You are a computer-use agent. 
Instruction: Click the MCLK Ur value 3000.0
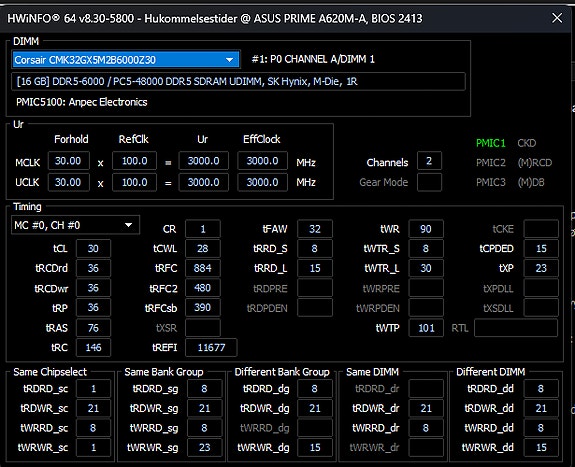[204, 161]
